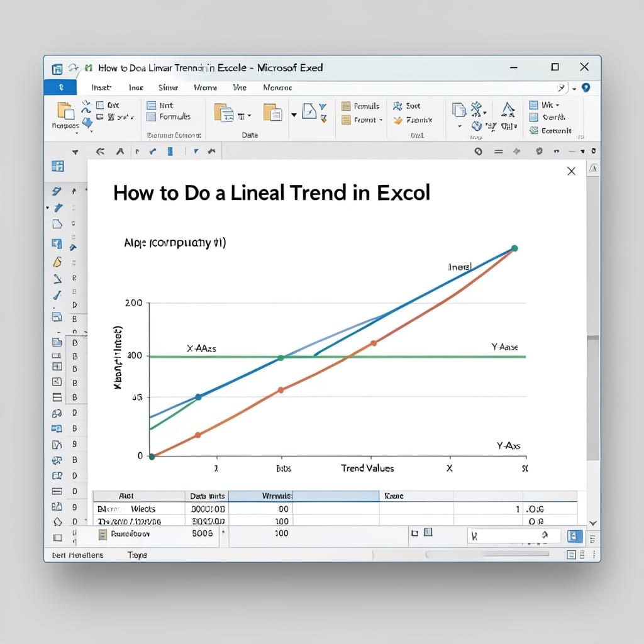Click the 'Krane' column header
The image size is (644, 644).
[416, 496]
